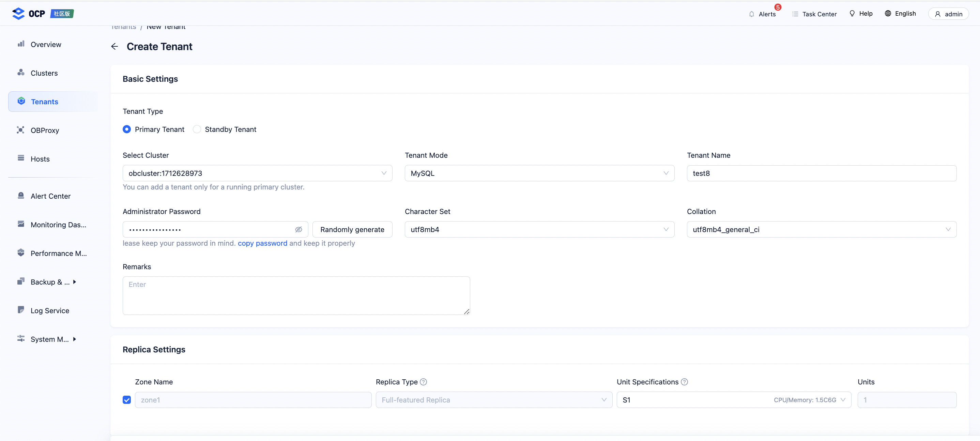Viewport: 980px width, 441px height.
Task: Click the Remarks resize handle corner
Action: click(x=467, y=311)
